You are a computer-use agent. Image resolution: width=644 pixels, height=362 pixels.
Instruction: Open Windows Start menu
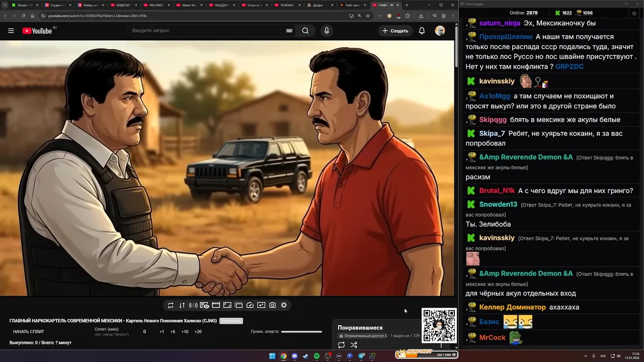(272, 356)
